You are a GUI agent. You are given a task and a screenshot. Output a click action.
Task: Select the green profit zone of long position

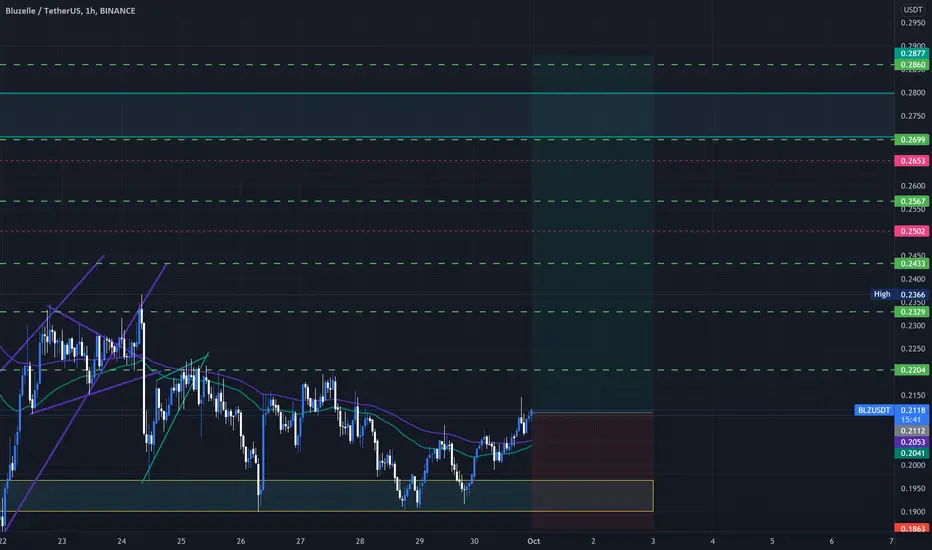593,234
